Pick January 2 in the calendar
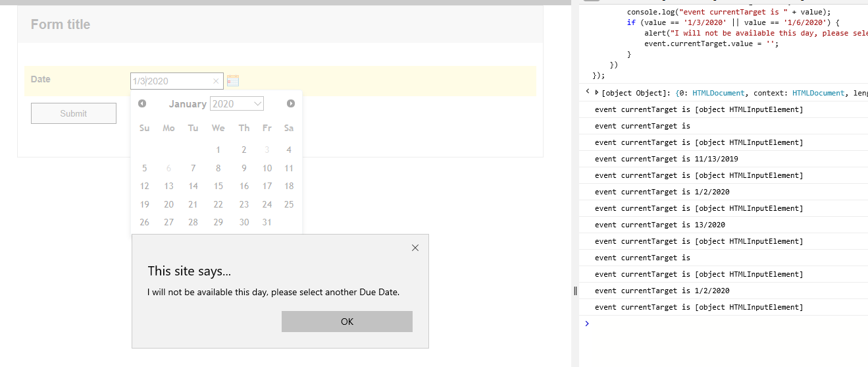868x367 pixels. [243, 150]
